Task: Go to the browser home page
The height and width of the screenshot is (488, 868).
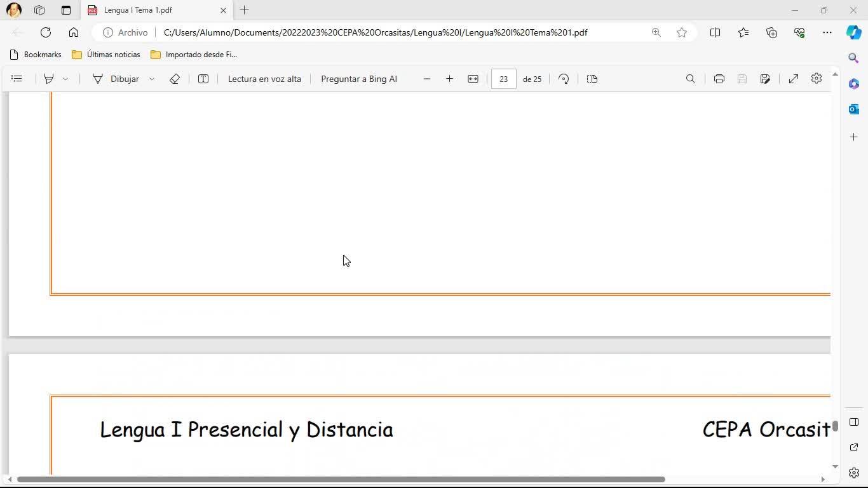Action: 74,32
